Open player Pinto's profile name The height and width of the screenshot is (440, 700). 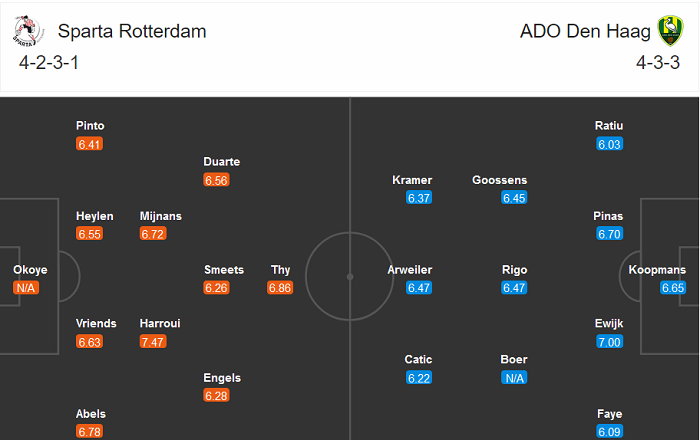(x=90, y=126)
